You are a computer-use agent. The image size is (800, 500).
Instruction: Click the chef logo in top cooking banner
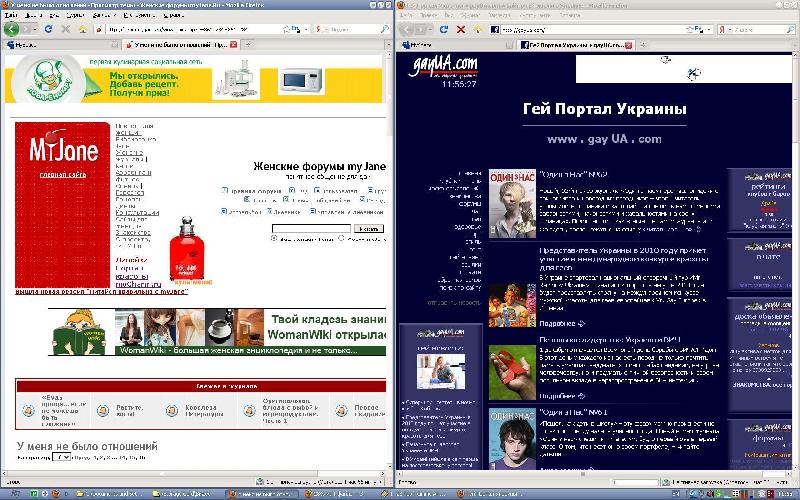coord(48,79)
